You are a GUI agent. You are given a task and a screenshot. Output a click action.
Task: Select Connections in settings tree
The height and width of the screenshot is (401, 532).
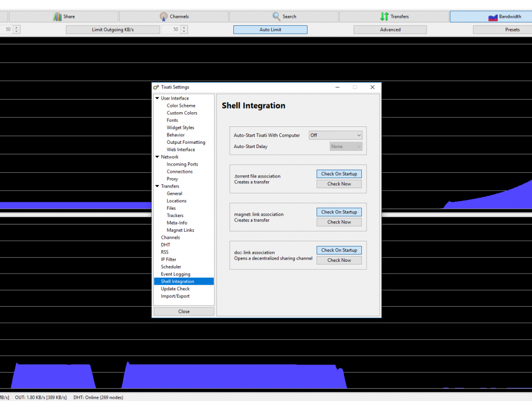coord(180,171)
